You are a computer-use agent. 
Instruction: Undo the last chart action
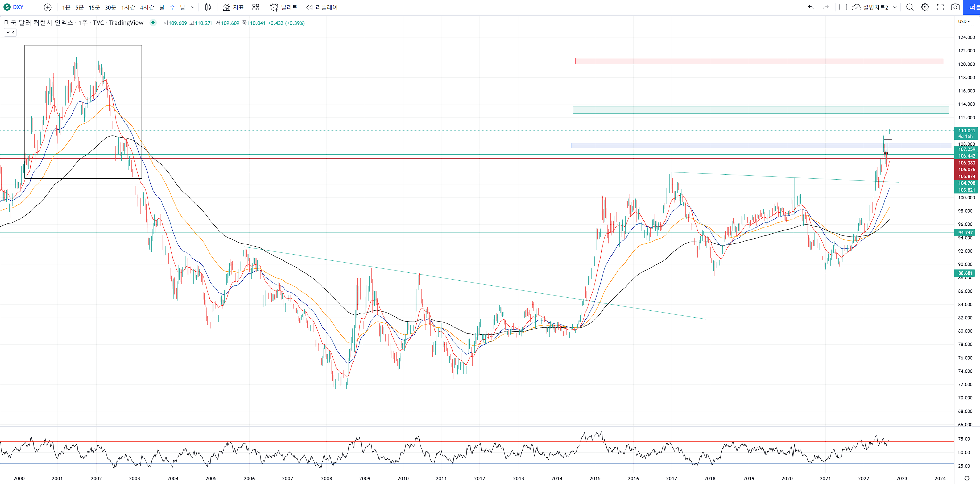(811, 7)
